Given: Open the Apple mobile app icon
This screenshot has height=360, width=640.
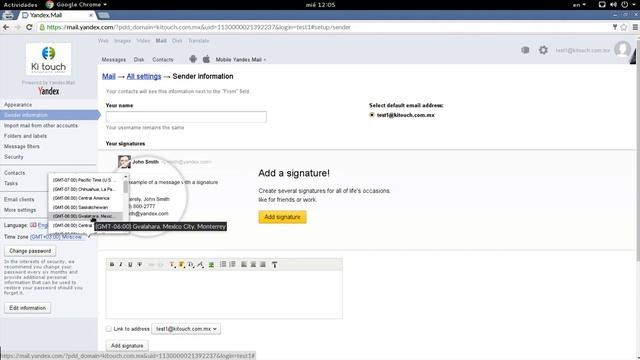Looking at the screenshot, I should tap(207, 59).
